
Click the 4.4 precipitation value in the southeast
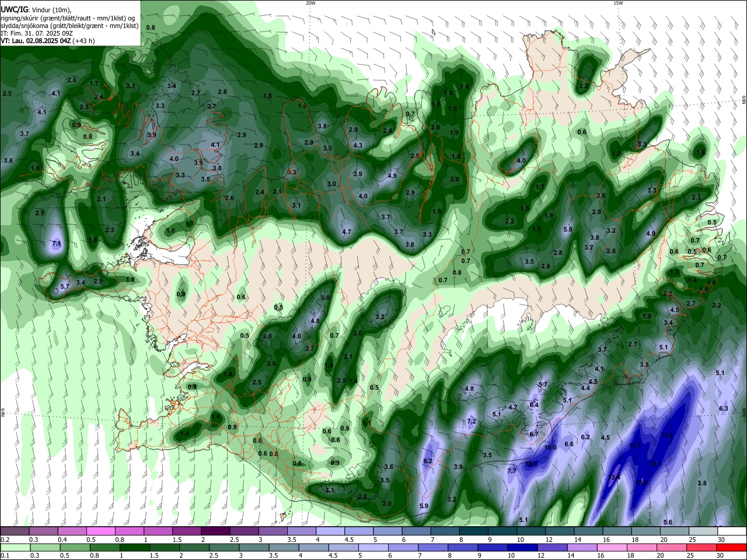point(585,388)
